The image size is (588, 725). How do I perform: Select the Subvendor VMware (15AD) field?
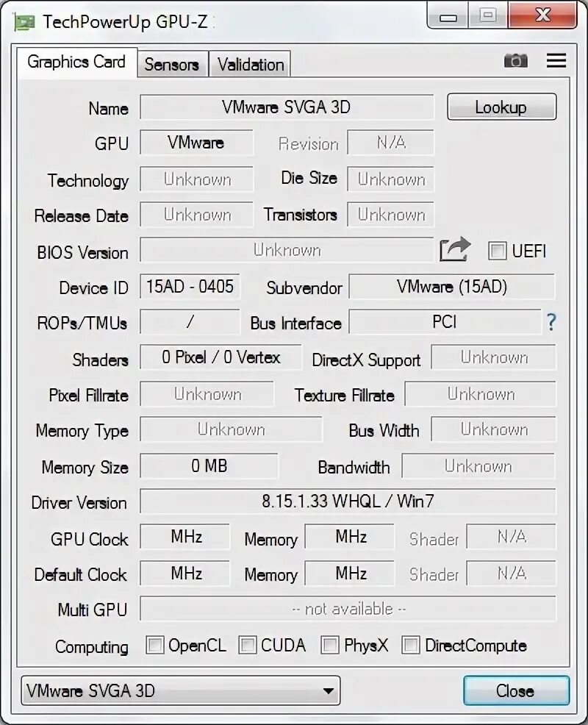click(451, 287)
